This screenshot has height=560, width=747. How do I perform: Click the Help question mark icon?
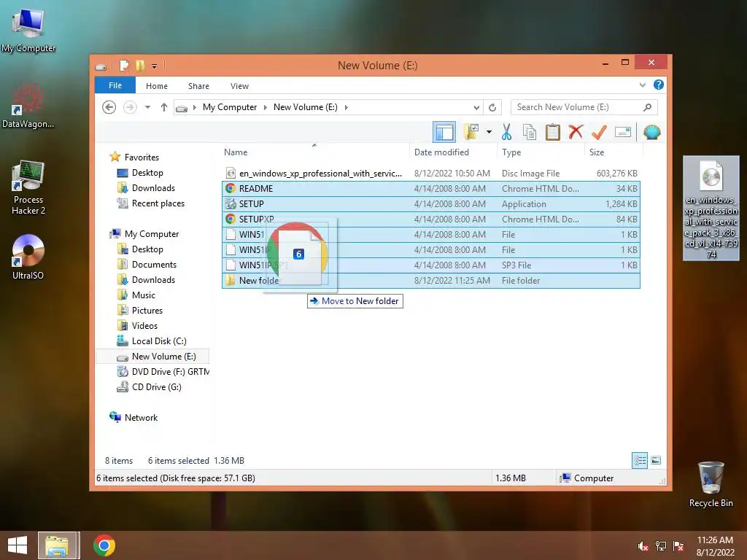(659, 85)
